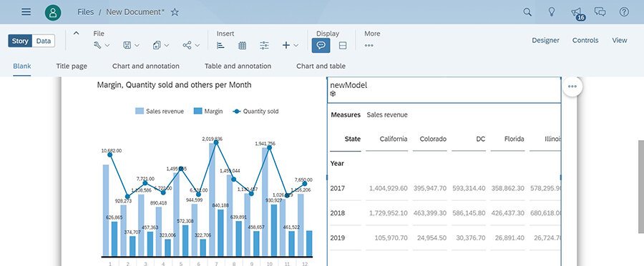Click the 2,019,836 data label on chart
644x266 pixels.
pyautogui.click(x=213, y=139)
